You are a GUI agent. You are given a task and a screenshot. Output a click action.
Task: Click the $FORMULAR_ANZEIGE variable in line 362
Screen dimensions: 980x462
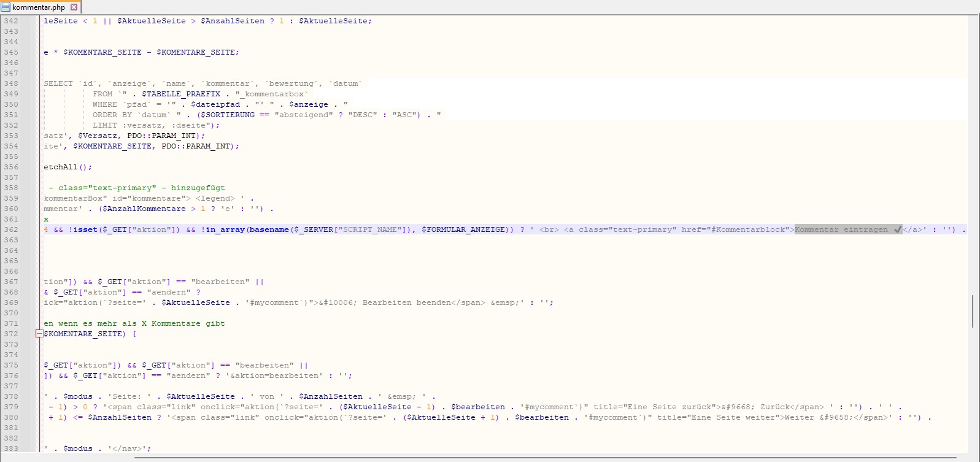463,229
